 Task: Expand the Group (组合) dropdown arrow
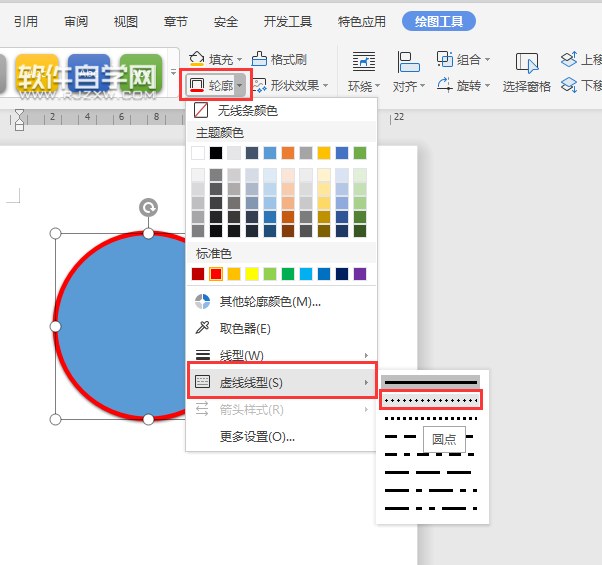(x=487, y=59)
